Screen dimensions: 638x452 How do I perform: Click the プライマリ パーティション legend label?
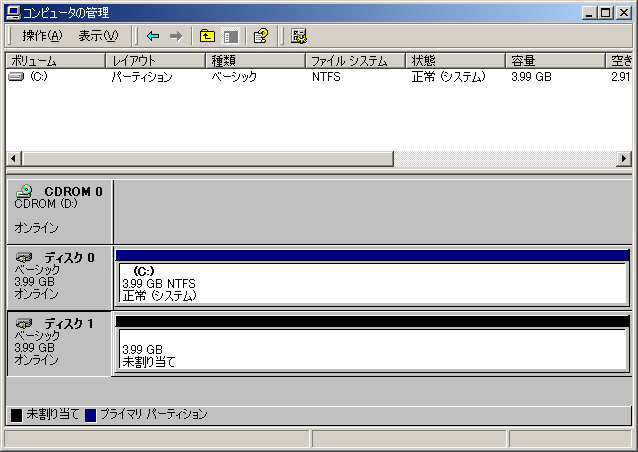[x=154, y=414]
